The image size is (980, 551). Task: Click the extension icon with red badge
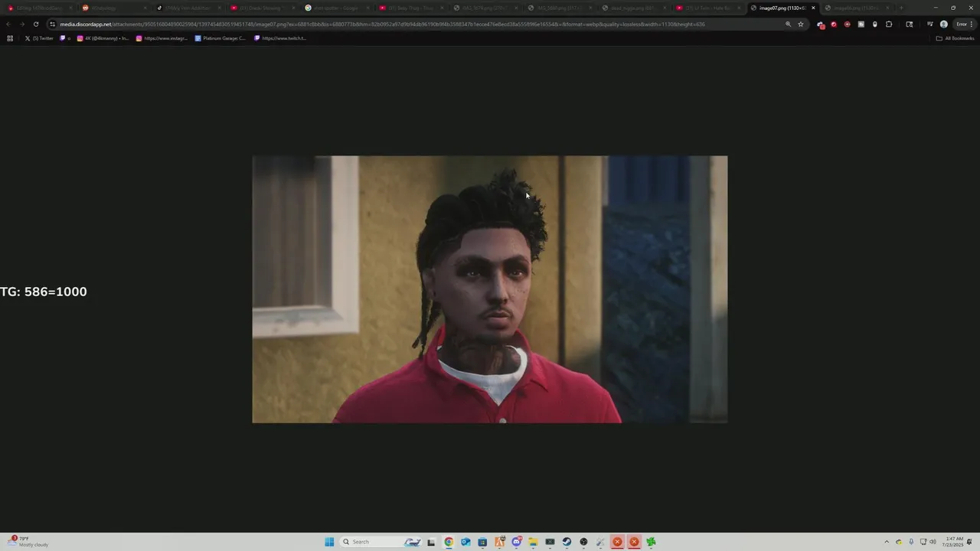pyautogui.click(x=821, y=24)
